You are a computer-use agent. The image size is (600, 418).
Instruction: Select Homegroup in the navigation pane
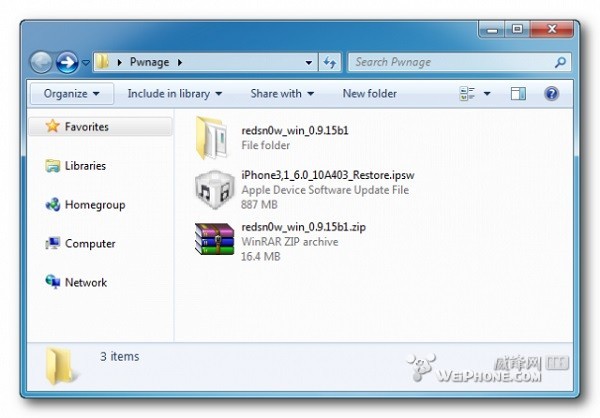click(95, 205)
